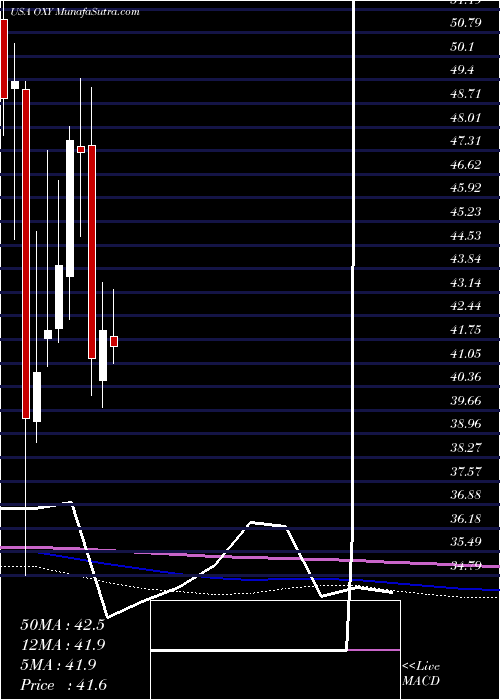
Task: Click the 50.1 price axis label
Action: [x=462, y=46]
